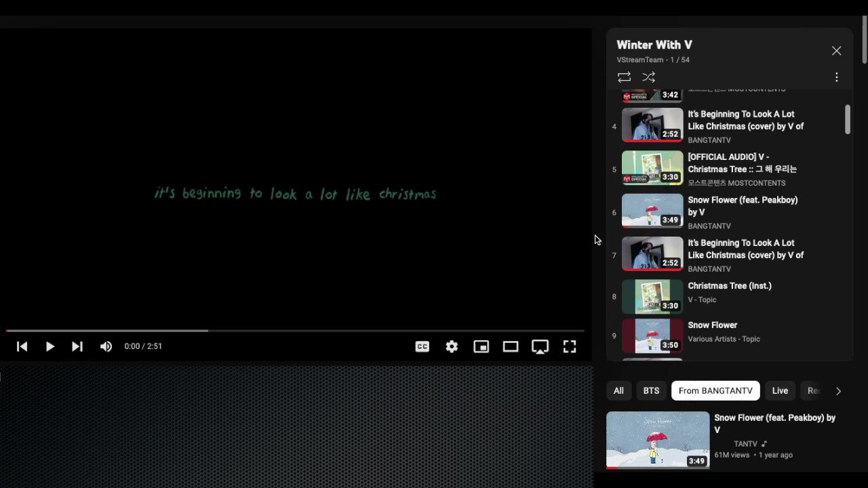Screen dimensions: 868x488
Task: Open thumbnail of playlist item 6
Action: click(652, 211)
